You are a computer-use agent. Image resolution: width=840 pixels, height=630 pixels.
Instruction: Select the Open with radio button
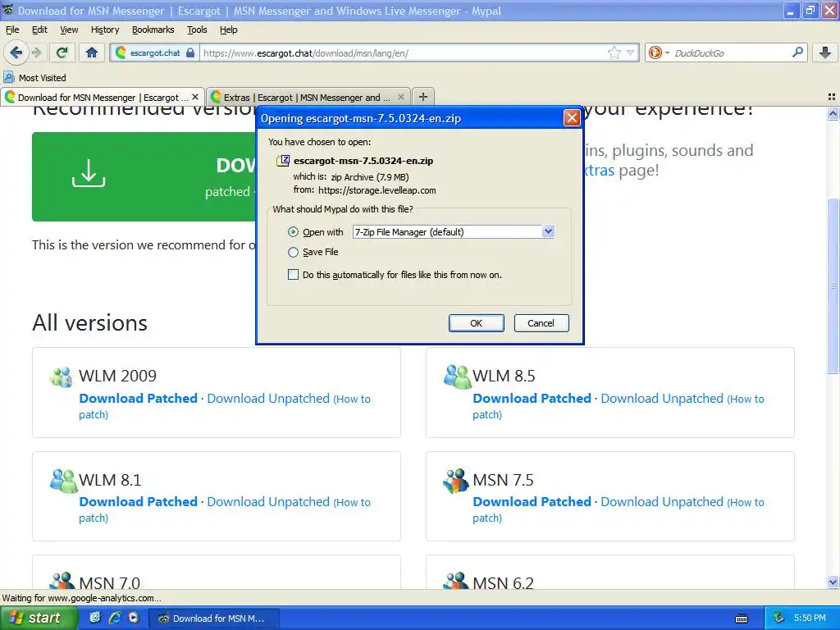[x=293, y=232]
